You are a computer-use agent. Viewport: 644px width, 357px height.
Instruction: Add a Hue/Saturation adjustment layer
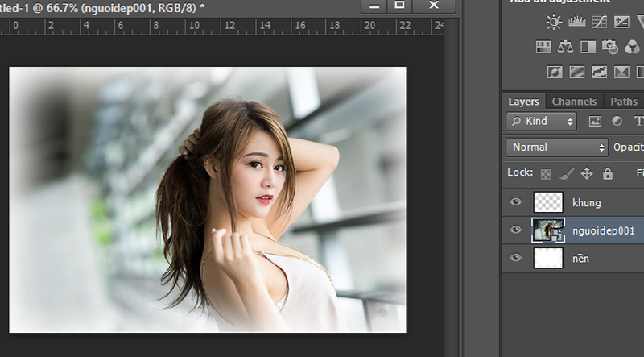click(543, 47)
